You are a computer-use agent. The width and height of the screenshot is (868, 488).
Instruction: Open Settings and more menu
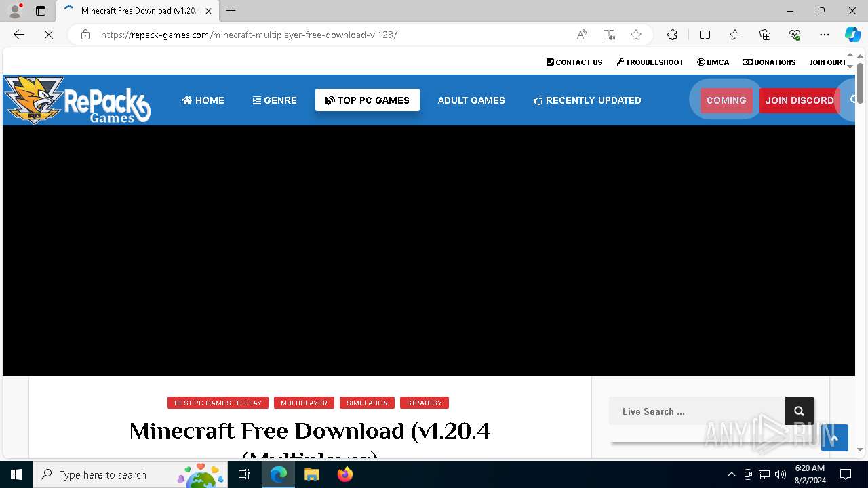click(825, 35)
